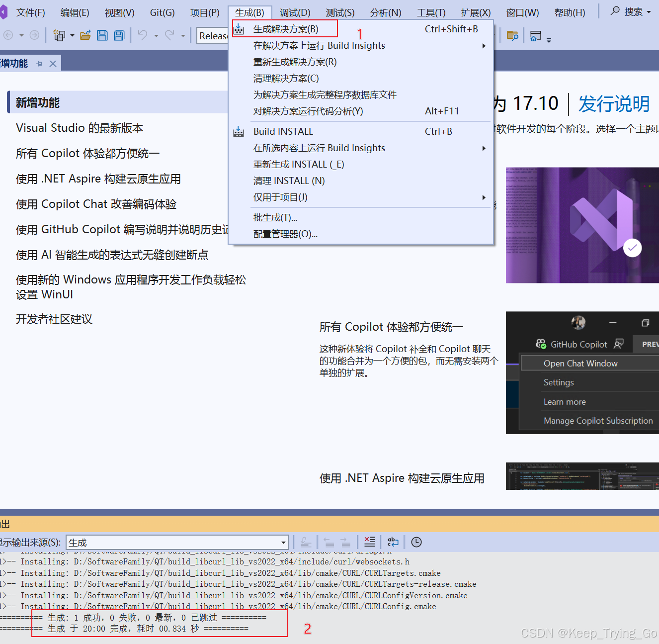Click the Go to Previous Message icon
The height and width of the screenshot is (644, 659).
(329, 542)
